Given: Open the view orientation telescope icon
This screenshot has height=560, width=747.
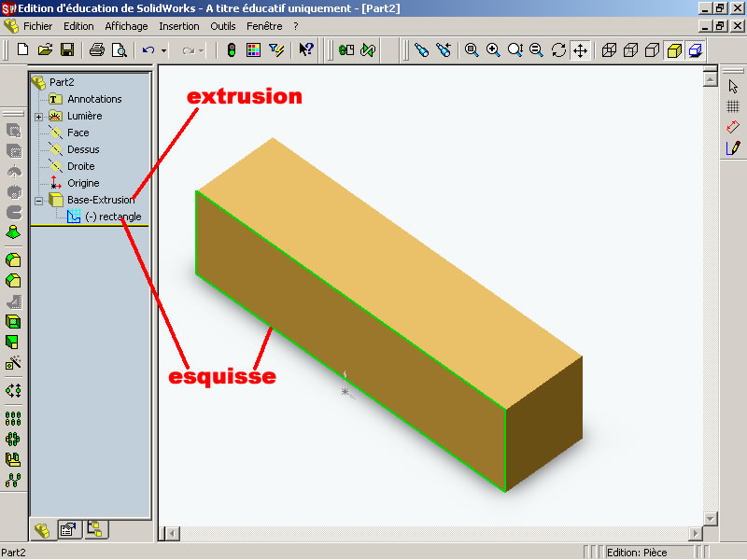Looking at the screenshot, I should [x=421, y=50].
